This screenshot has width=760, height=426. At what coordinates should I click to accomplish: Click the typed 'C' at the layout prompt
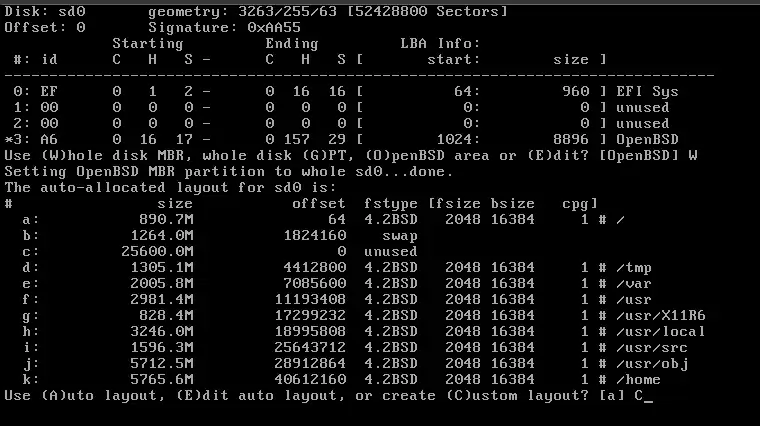coord(638,395)
